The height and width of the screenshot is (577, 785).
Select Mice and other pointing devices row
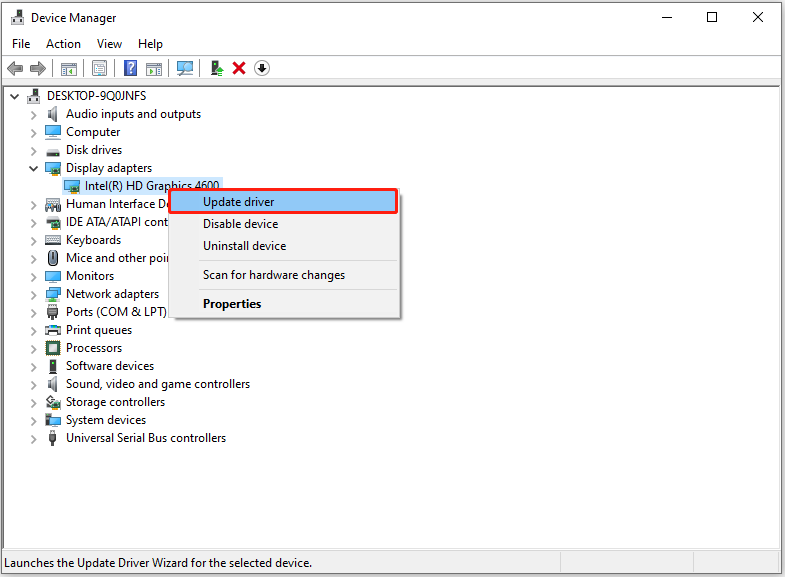click(117, 258)
